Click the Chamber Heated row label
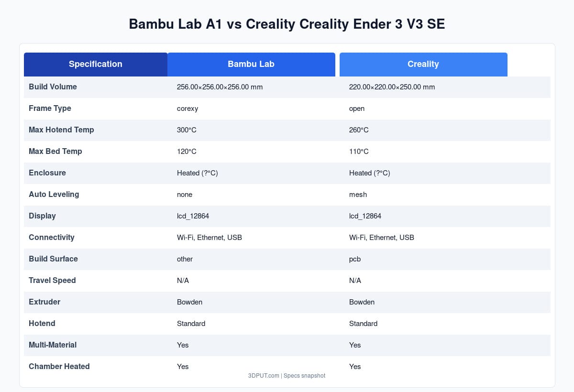Screen dimensions: 574x392 [x=59, y=367]
